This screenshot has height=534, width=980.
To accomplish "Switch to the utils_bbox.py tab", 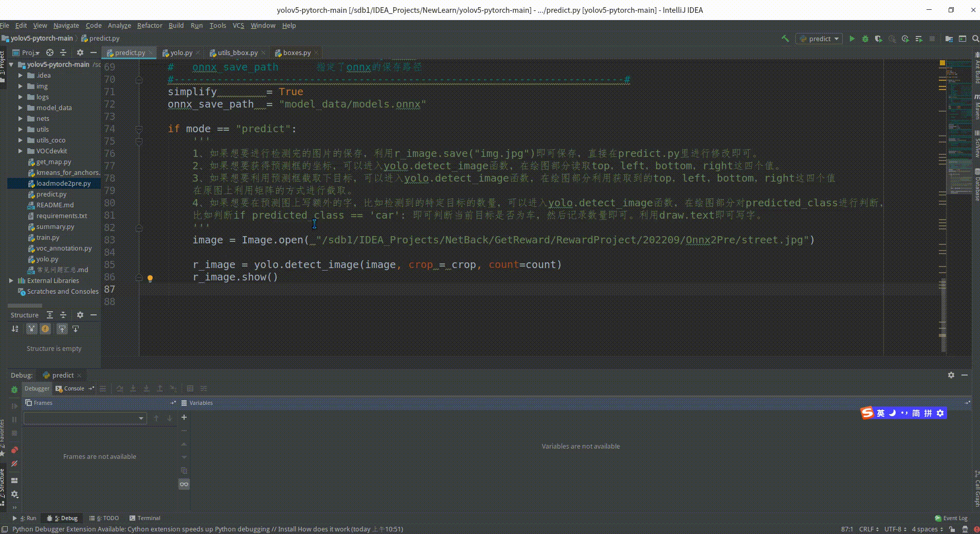I will point(237,52).
